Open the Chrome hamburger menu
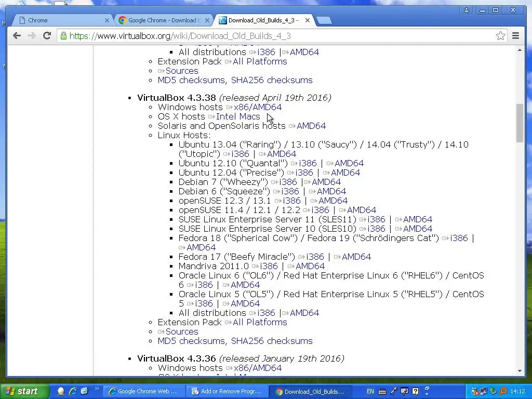Image resolution: width=532 pixels, height=399 pixels. (x=515, y=36)
